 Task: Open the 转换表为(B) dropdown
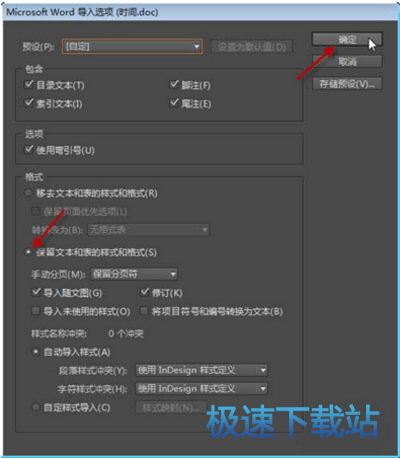(149, 230)
